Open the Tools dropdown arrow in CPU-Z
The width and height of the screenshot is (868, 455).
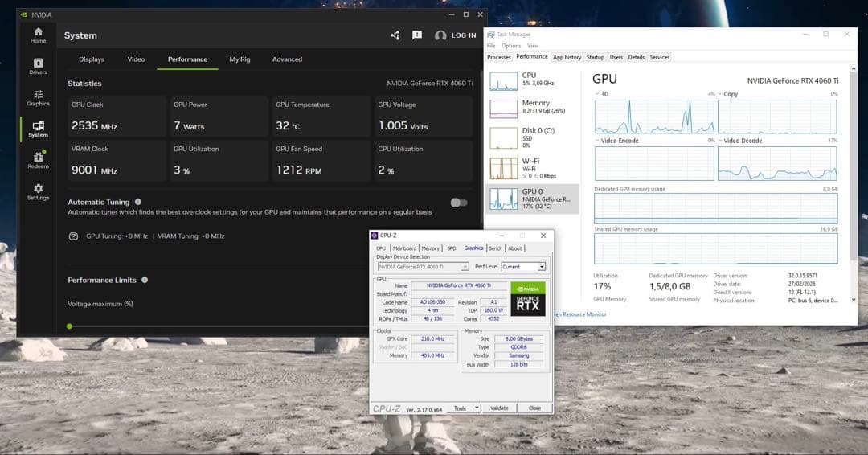(477, 408)
